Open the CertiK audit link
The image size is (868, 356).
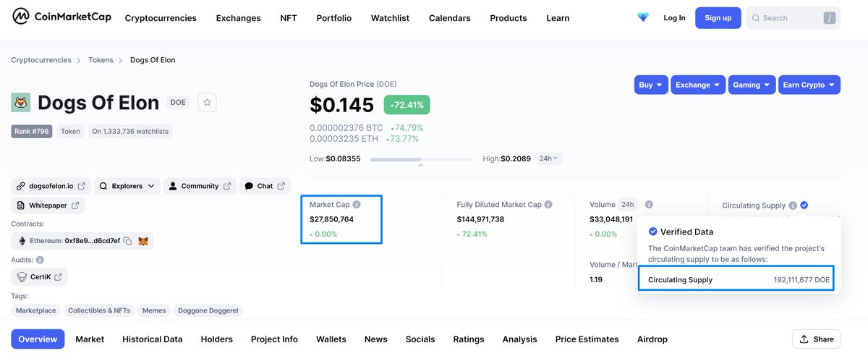point(39,276)
